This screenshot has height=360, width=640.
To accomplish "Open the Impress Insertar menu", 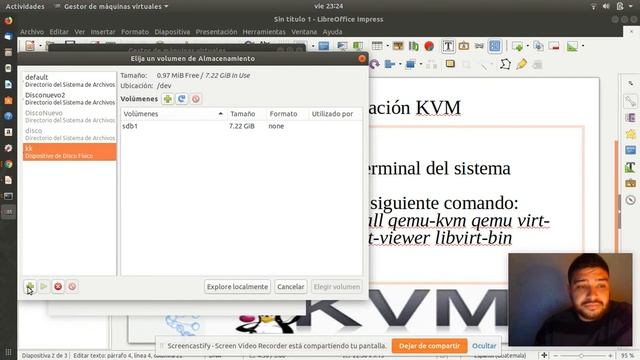I will pyautogui.click(x=103, y=32).
